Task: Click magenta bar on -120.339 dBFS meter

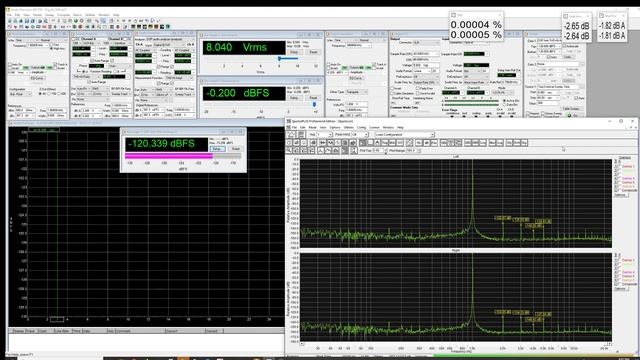Action: click(x=169, y=156)
